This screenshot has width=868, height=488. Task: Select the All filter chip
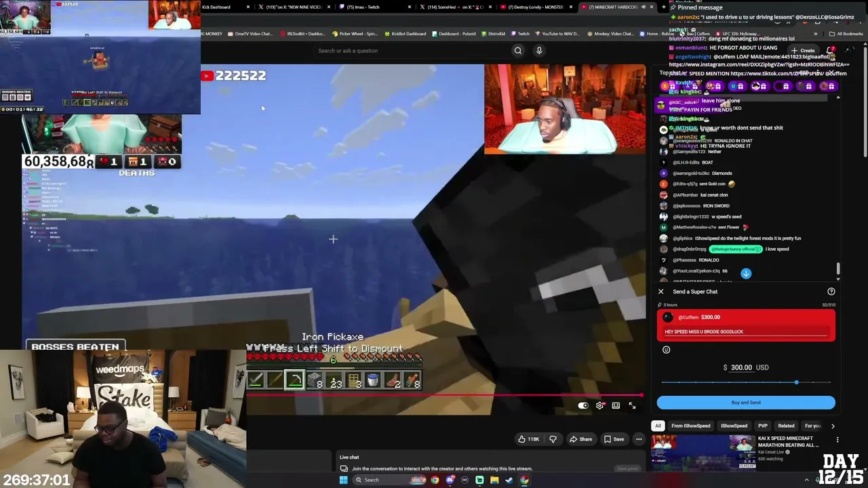pyautogui.click(x=658, y=426)
